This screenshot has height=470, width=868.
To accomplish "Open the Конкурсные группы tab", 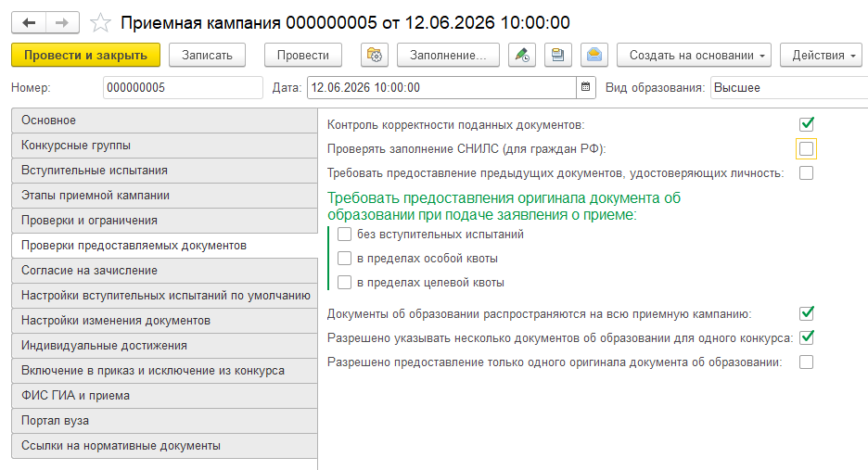I will pyautogui.click(x=164, y=146).
